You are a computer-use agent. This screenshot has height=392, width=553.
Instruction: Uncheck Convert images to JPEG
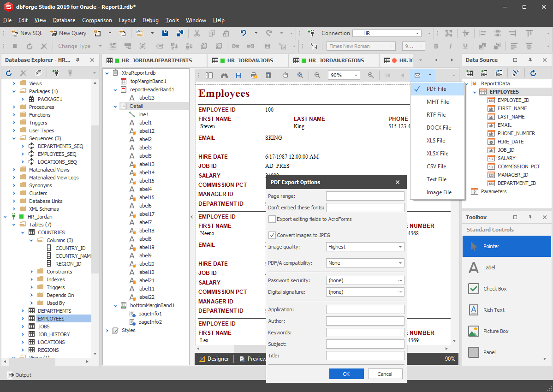tap(272, 235)
